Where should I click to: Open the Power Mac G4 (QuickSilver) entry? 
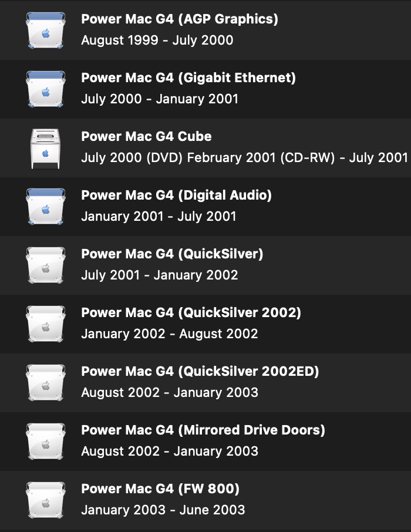click(x=171, y=254)
